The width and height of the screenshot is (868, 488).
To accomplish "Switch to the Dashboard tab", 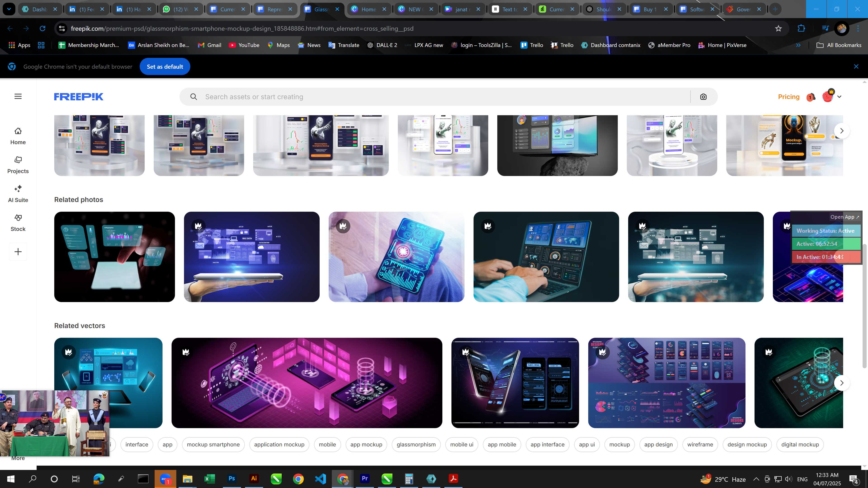I will [x=39, y=9].
